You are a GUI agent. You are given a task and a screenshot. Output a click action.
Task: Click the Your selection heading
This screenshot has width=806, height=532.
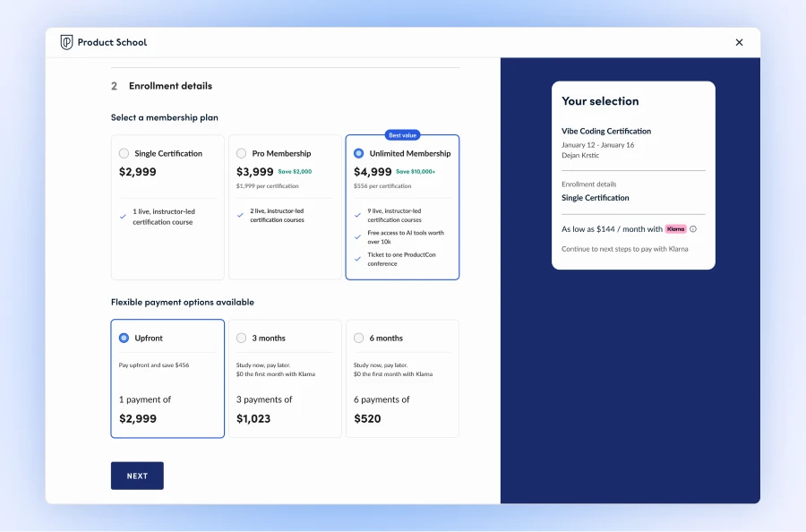click(600, 101)
